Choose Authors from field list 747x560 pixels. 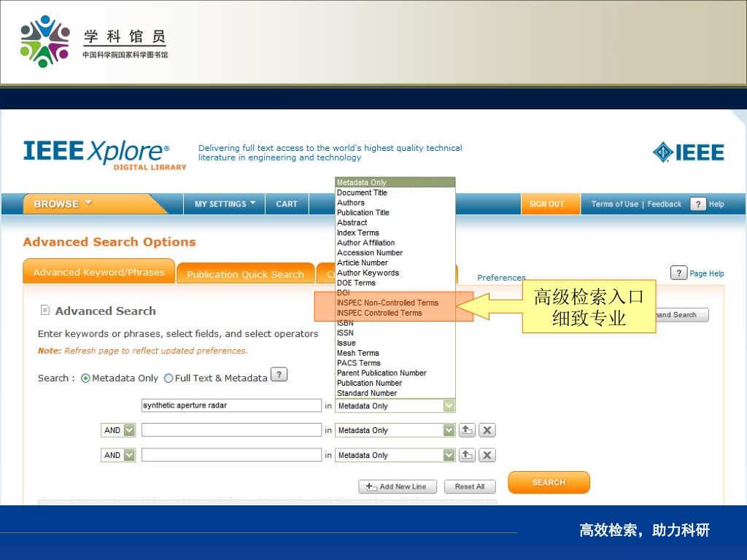pyautogui.click(x=395, y=203)
